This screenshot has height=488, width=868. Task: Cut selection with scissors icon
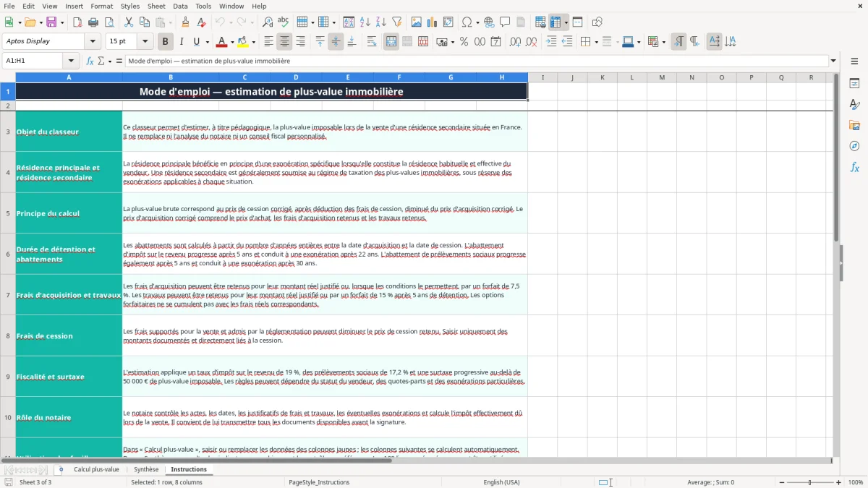point(129,22)
